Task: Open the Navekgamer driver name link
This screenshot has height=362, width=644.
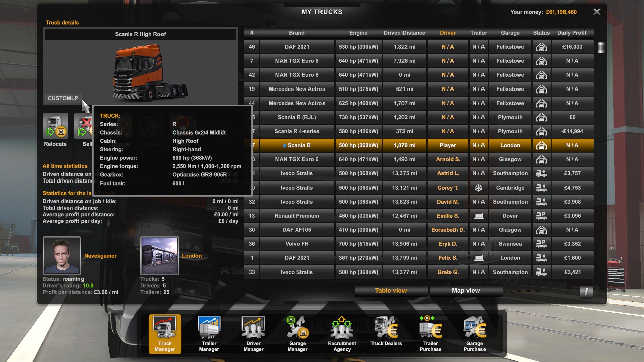Action: 100,256
